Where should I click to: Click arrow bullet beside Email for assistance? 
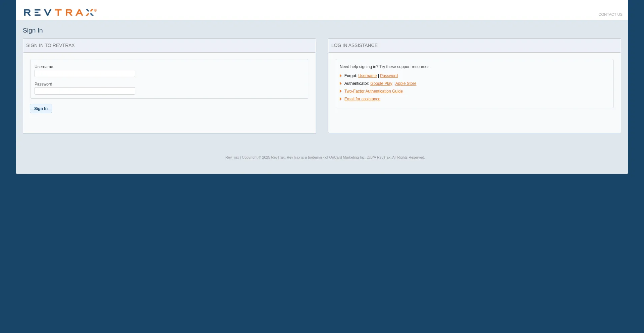pos(340,99)
